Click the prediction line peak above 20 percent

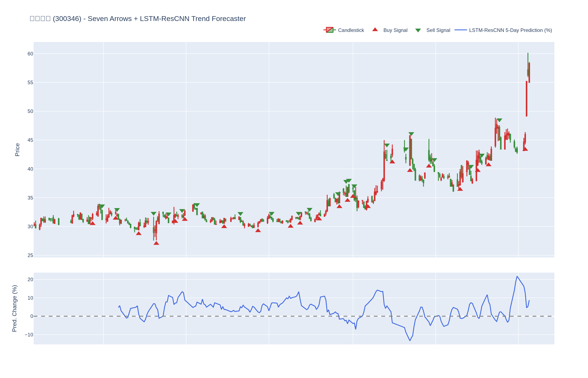517,277
